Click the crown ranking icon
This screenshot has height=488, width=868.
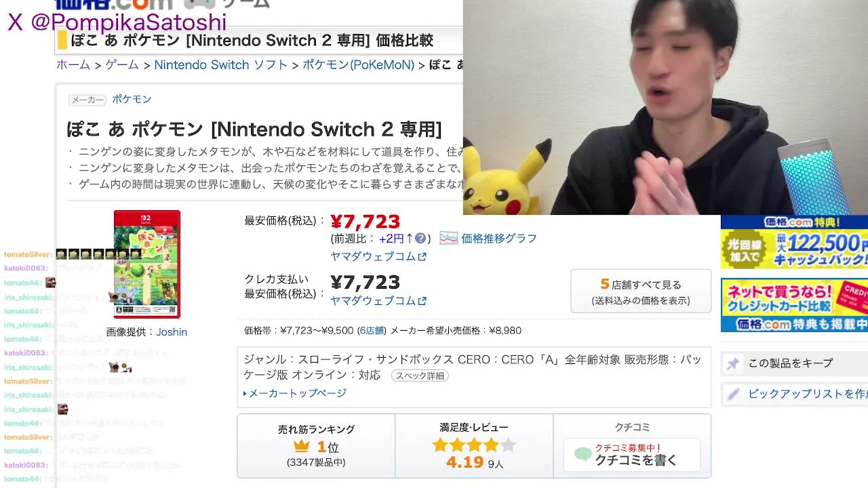pos(302,447)
